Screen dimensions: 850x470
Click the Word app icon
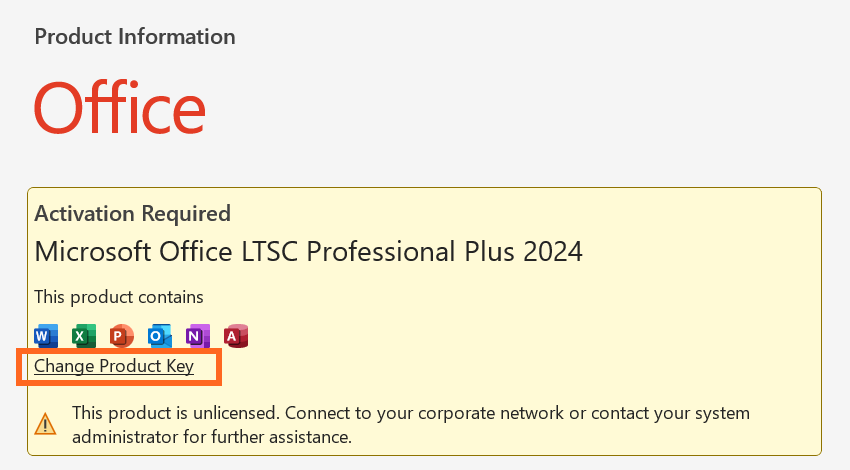(x=46, y=336)
